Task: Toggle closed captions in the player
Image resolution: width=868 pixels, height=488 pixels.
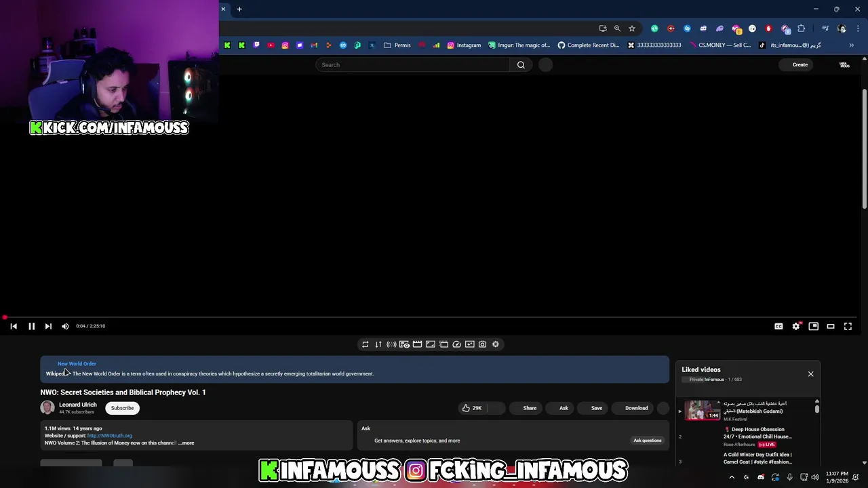Action: [x=778, y=326]
